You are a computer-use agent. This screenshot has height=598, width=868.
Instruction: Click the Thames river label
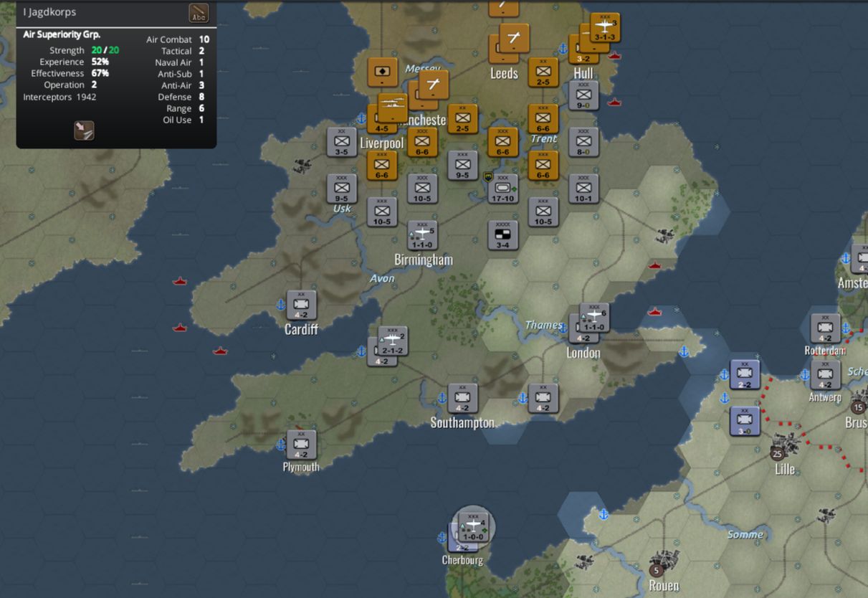543,325
